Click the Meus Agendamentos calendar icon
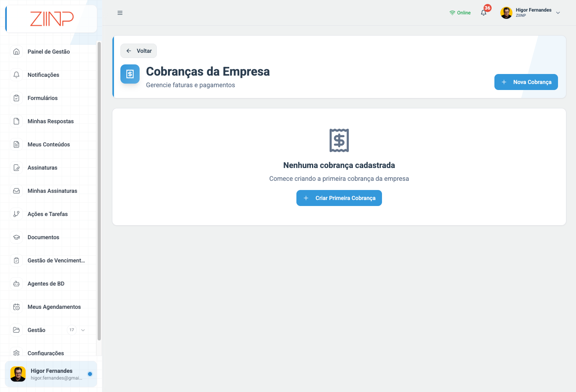Viewport: 576px width, 392px height. click(16, 307)
